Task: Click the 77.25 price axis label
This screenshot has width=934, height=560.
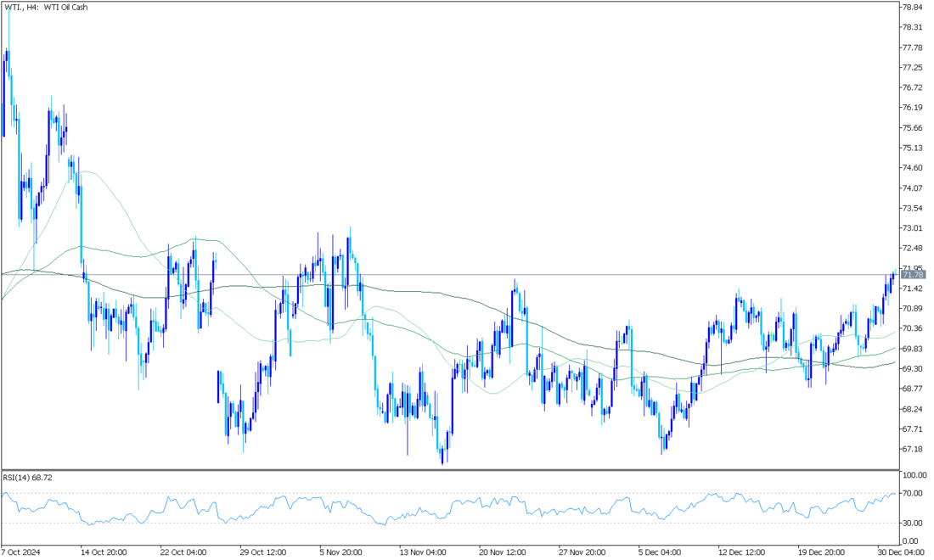Action: tap(913, 68)
